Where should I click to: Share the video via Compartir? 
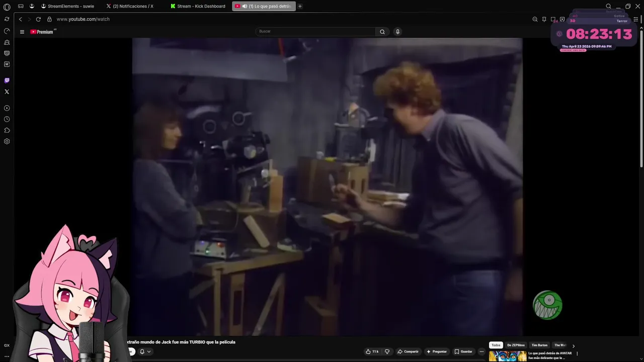(x=408, y=351)
